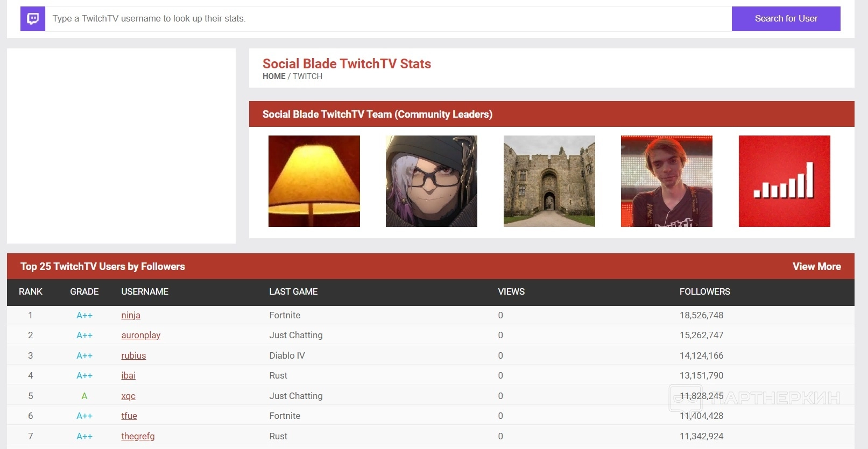Open auronplay's Twitch stats page
The image size is (868, 449).
[x=141, y=335]
